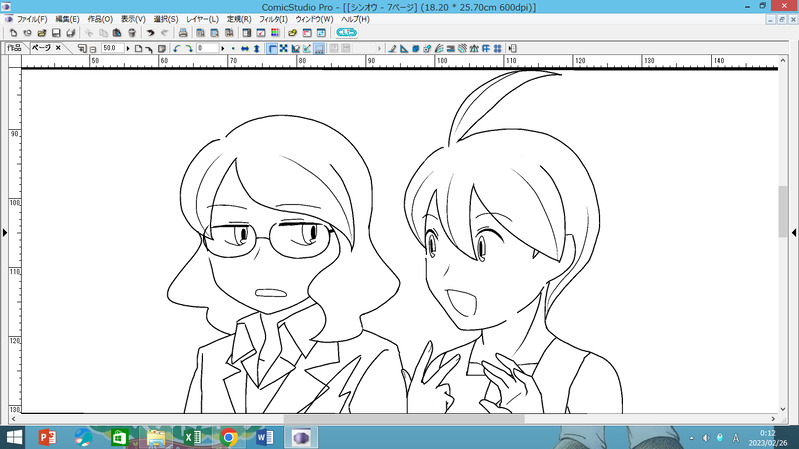Click the perspective ruler icon with converging lines
This screenshot has height=449, width=799.
point(474,48)
